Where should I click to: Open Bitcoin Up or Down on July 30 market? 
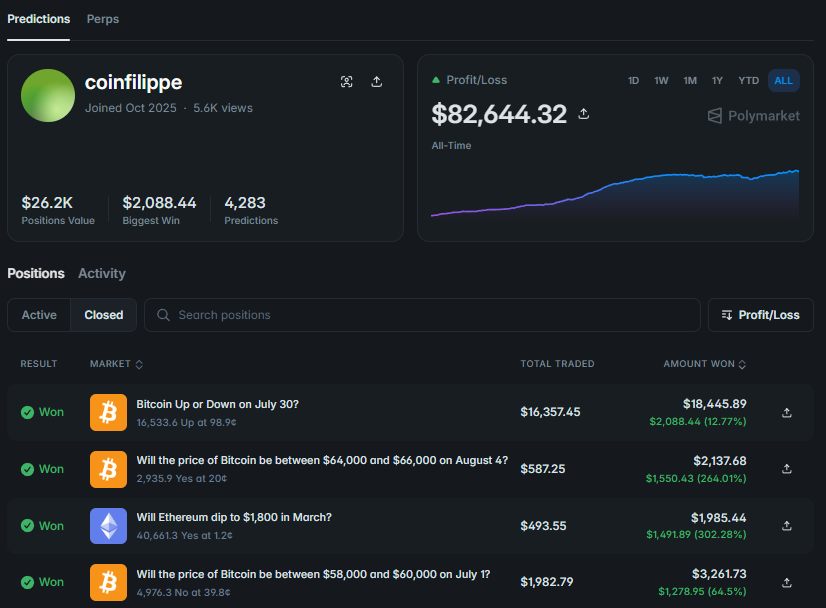pos(218,404)
